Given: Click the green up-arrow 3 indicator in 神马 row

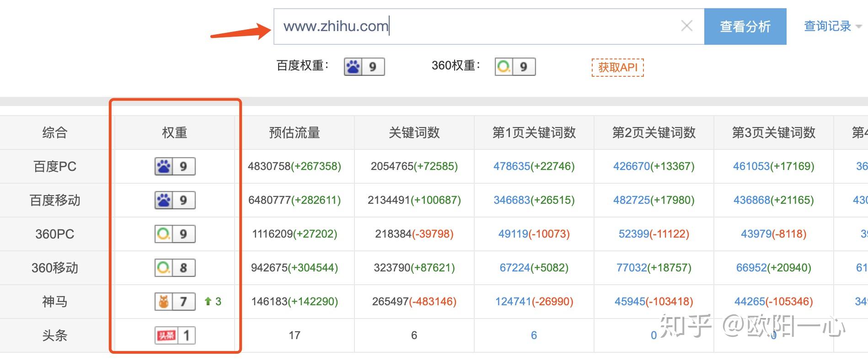Looking at the screenshot, I should pos(213,302).
